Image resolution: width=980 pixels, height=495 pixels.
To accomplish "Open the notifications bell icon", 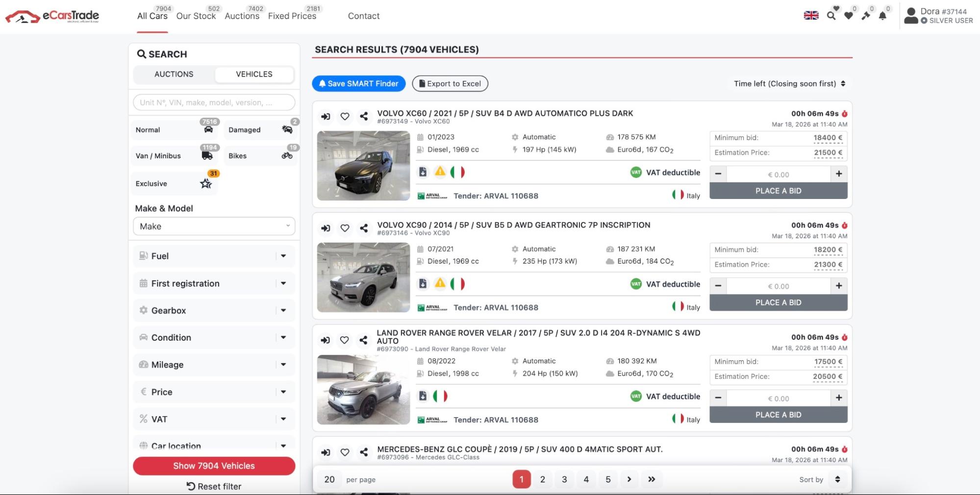I will coord(882,16).
